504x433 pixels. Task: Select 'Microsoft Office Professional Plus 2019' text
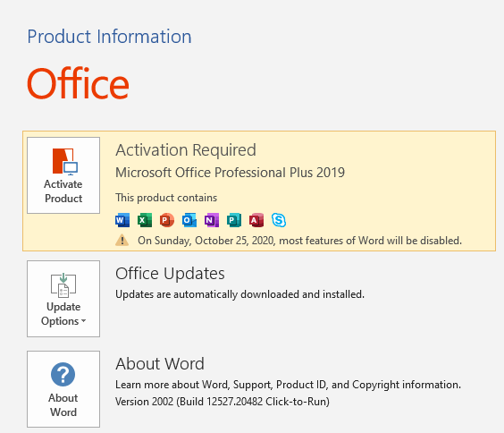pos(231,173)
